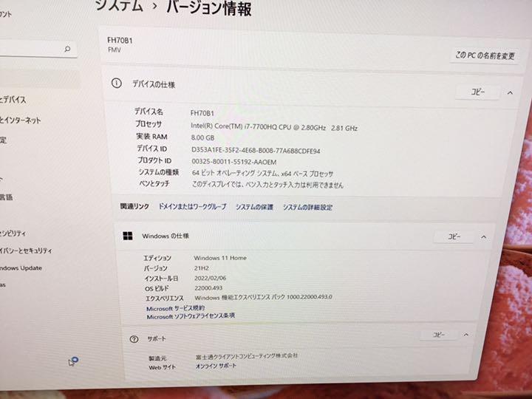Open Microsoft ソフトウェアライセンス条項 link
Image resolution: width=532 pixels, height=399 pixels.
pos(191,316)
